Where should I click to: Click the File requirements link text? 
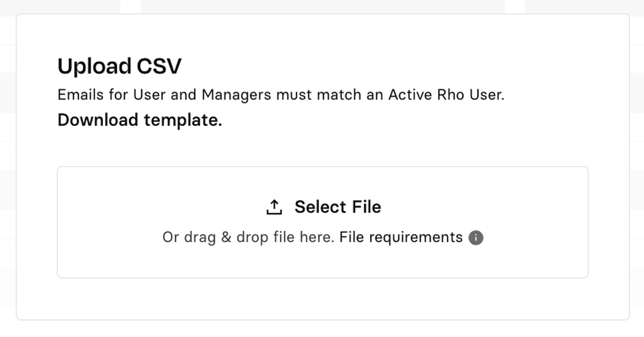click(x=401, y=237)
